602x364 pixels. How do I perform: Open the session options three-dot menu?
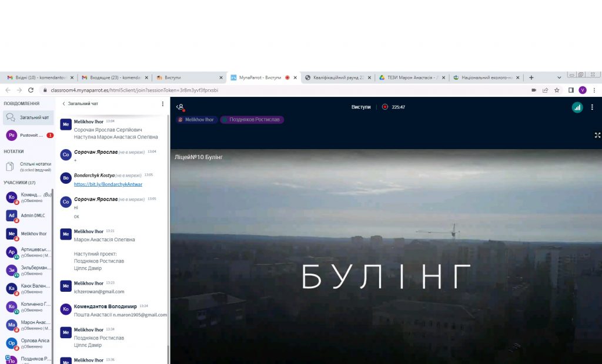point(592,107)
